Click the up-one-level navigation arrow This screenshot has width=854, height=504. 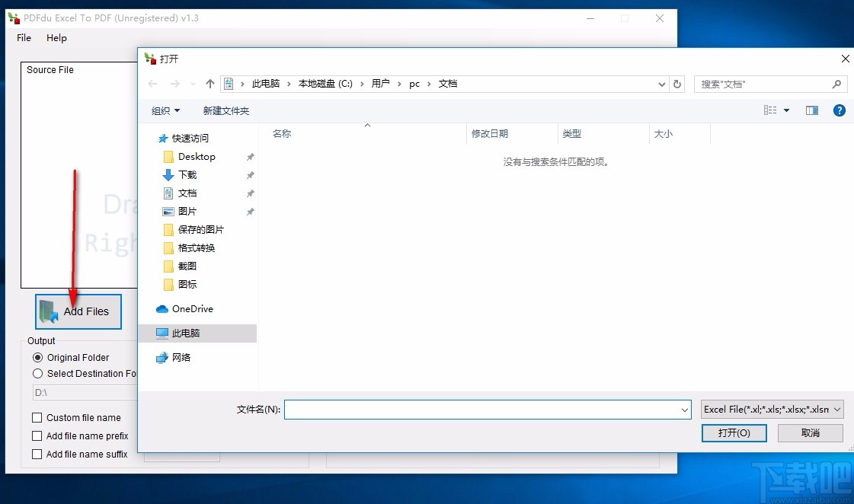coord(210,84)
